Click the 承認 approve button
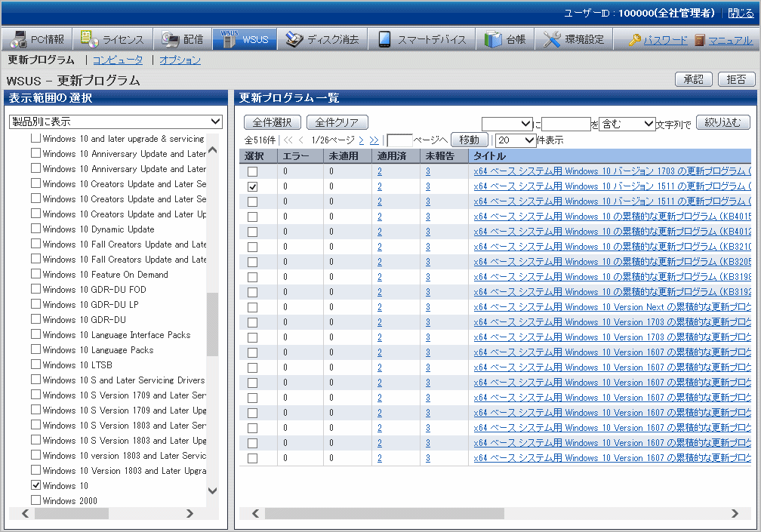This screenshot has width=761, height=532. coord(694,79)
